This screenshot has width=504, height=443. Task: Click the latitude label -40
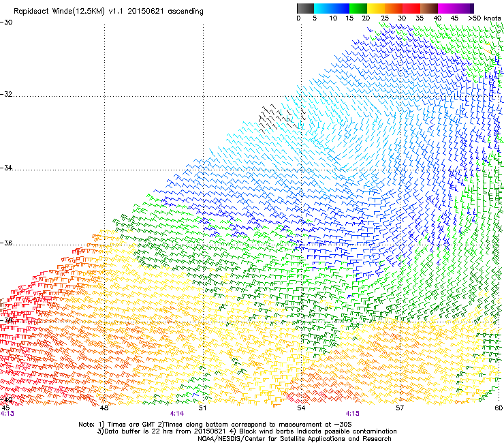tap(6, 400)
